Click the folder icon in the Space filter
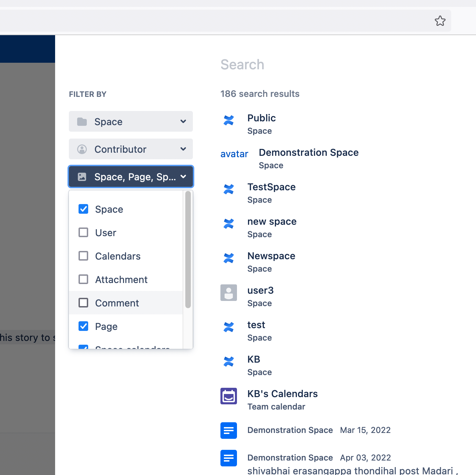This screenshot has height=475, width=476. [x=82, y=121]
